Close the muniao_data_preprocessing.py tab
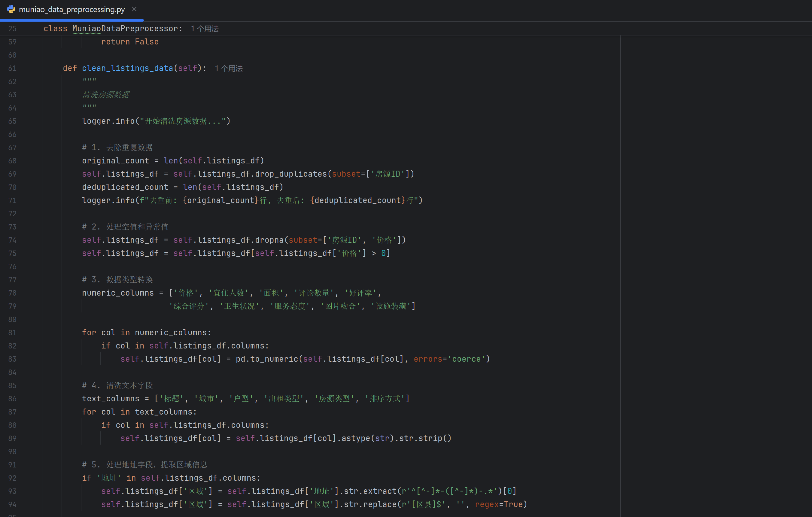This screenshot has height=517, width=812. 134,9
